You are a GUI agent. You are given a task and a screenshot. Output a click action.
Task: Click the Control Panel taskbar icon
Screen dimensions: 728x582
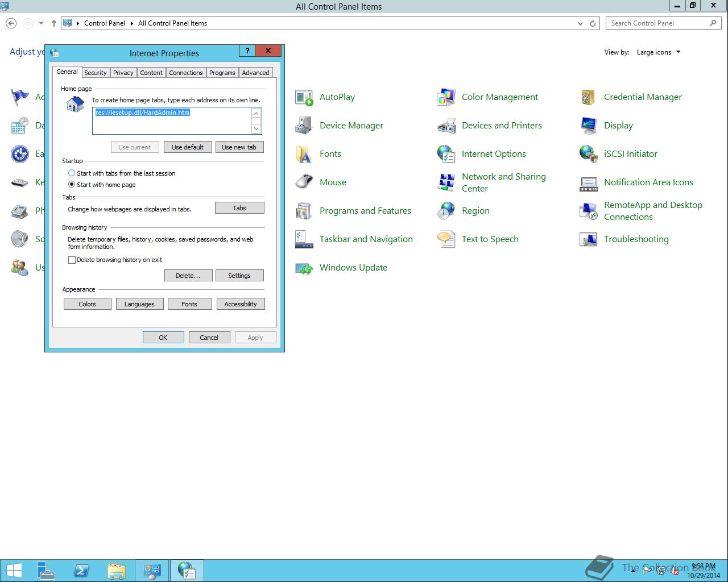[x=151, y=571]
